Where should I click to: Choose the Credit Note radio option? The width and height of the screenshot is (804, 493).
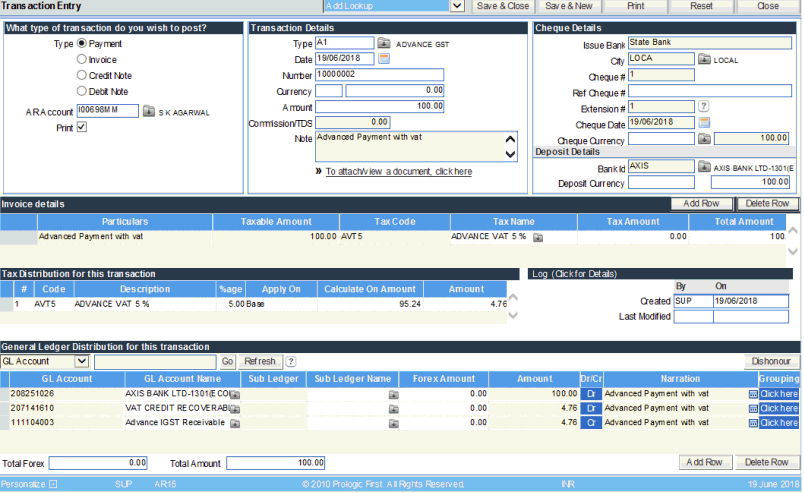(x=82, y=76)
